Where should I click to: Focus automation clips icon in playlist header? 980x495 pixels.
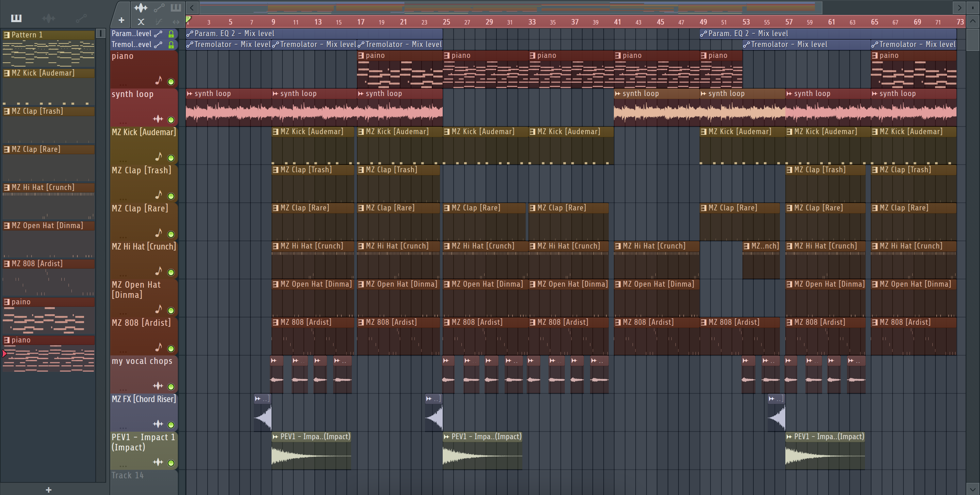click(159, 7)
